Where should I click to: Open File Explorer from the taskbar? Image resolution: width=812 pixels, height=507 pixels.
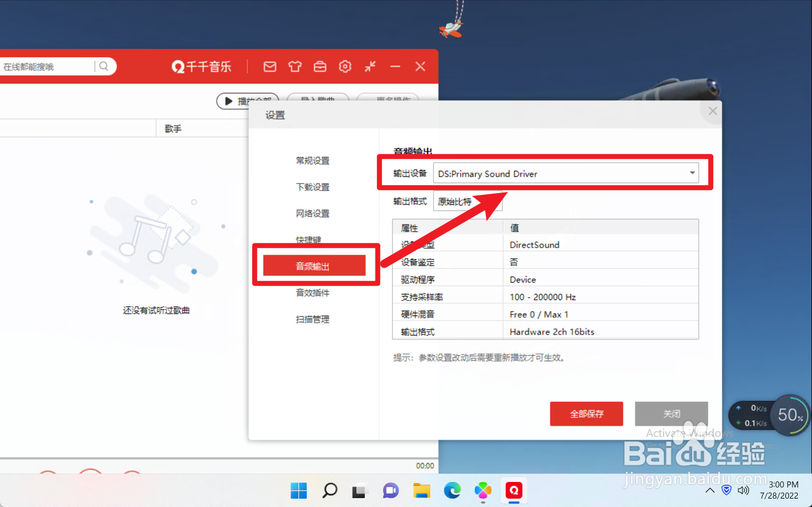point(422,491)
